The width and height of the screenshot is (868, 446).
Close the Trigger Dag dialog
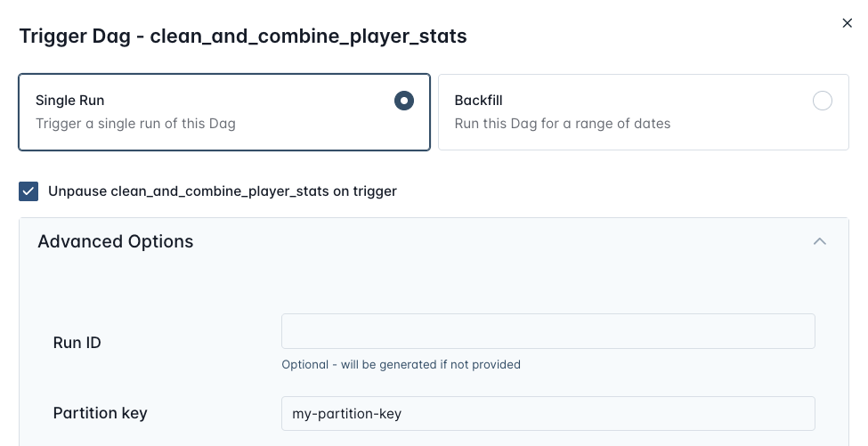pos(847,23)
